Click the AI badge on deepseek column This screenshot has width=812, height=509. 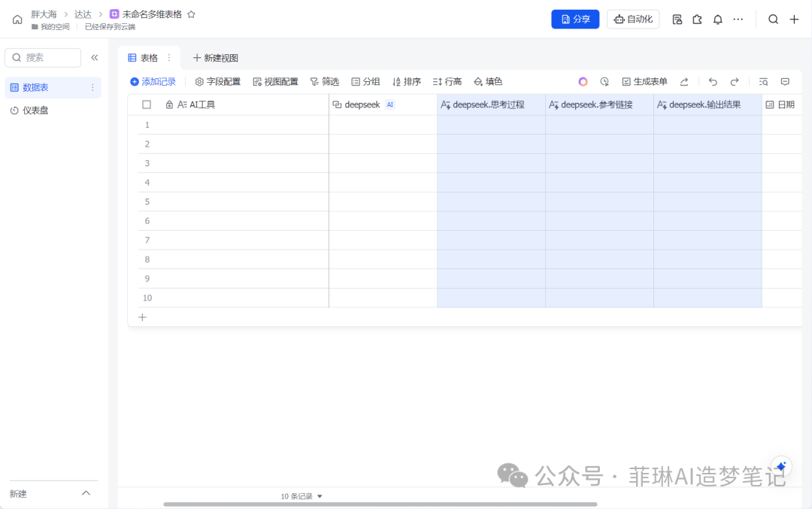(390, 105)
